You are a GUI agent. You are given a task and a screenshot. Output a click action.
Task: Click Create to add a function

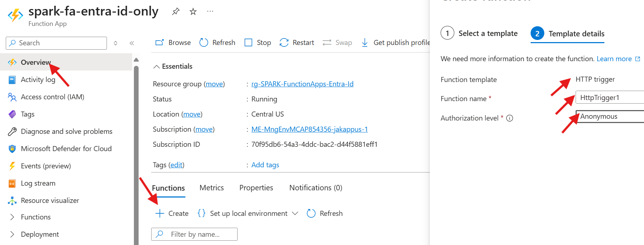172,214
